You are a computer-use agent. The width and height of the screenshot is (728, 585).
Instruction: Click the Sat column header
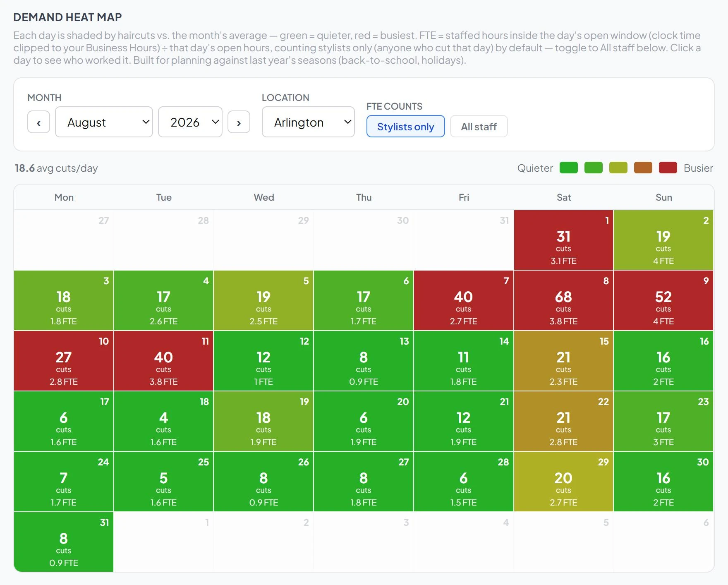563,197
